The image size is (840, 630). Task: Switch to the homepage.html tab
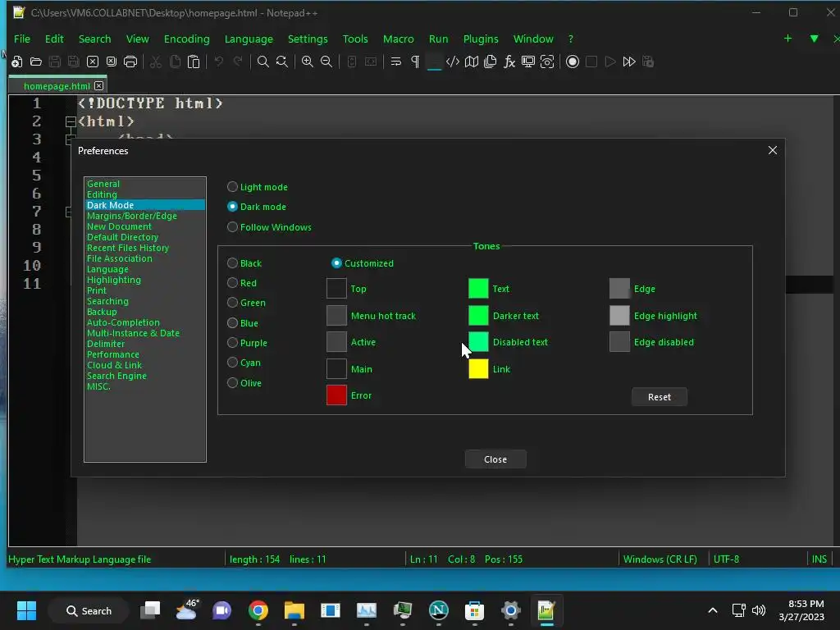click(57, 85)
